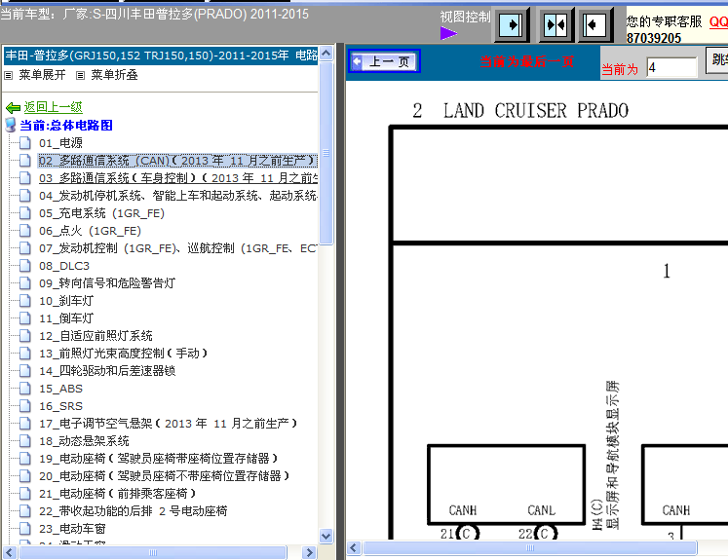Click document icon beside 23_电动车窗

[25, 529]
